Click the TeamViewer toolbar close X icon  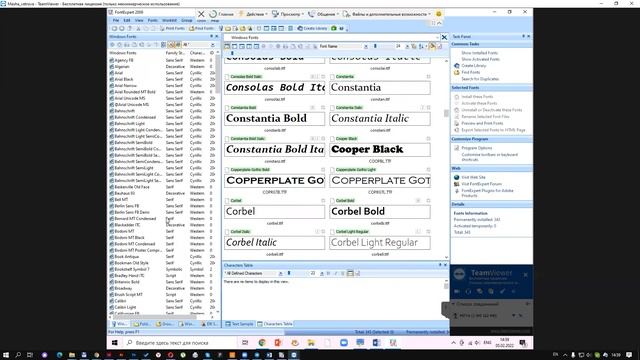(201, 14)
